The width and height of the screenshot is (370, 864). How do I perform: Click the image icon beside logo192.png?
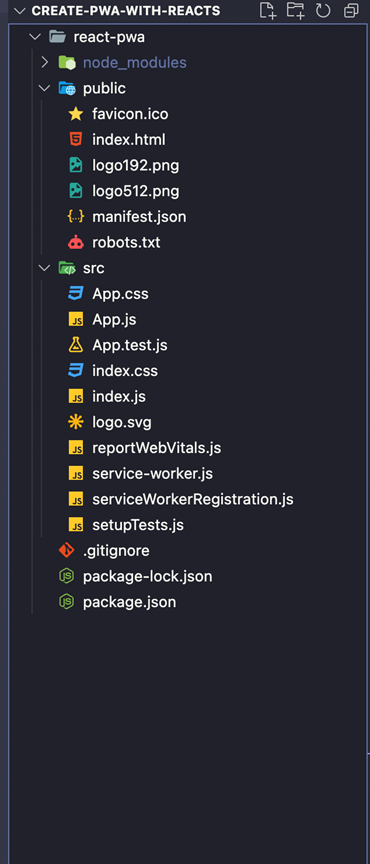76,165
